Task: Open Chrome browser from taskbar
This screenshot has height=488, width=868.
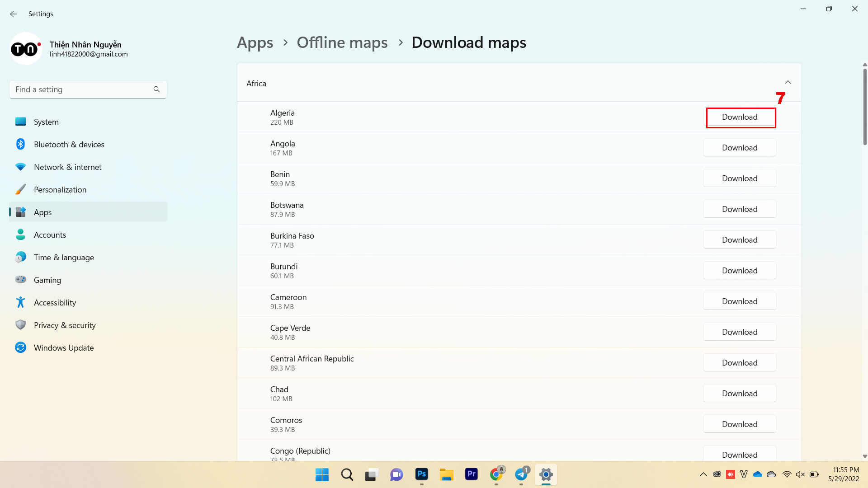Action: pos(497,474)
